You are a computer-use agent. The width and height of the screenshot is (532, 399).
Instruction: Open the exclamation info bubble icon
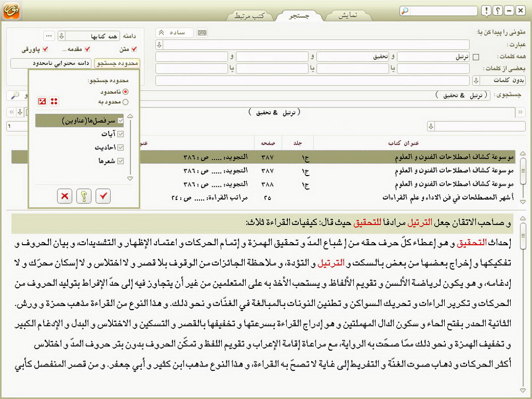coord(487,11)
